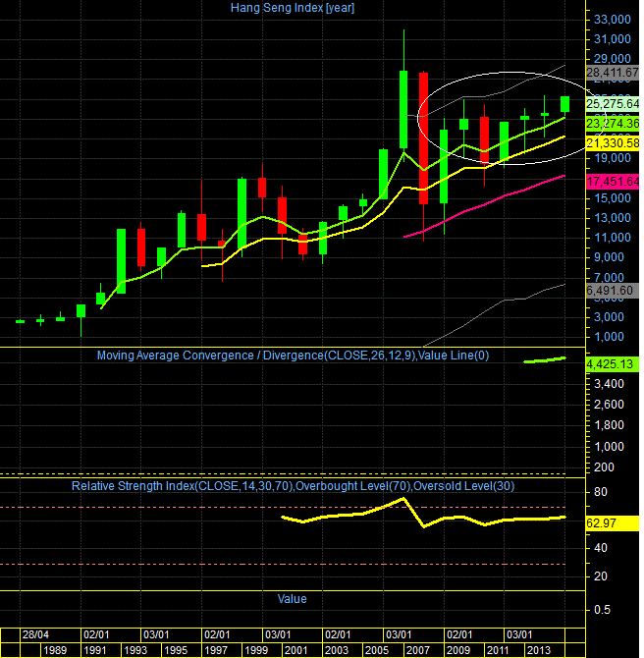Click the 40 RSI axis label
Screen dimensions: 644x658
point(601,548)
